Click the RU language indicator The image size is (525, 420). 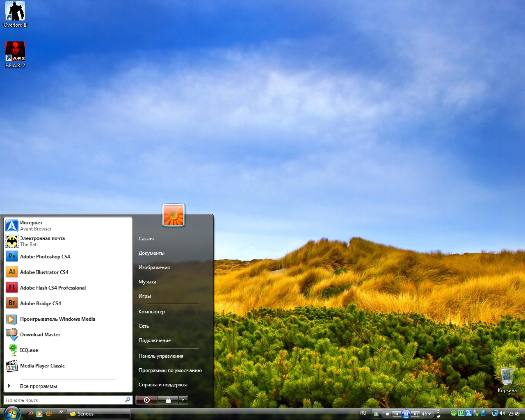(x=363, y=413)
